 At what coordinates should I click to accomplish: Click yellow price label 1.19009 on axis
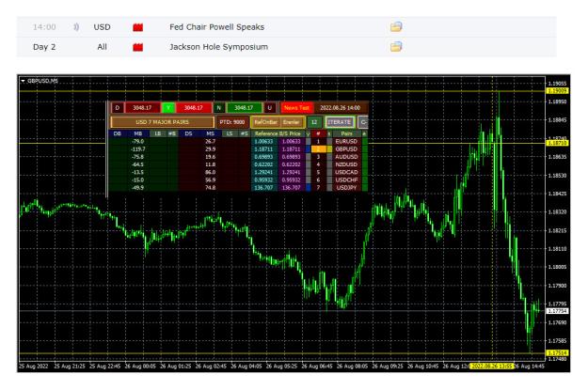click(558, 90)
